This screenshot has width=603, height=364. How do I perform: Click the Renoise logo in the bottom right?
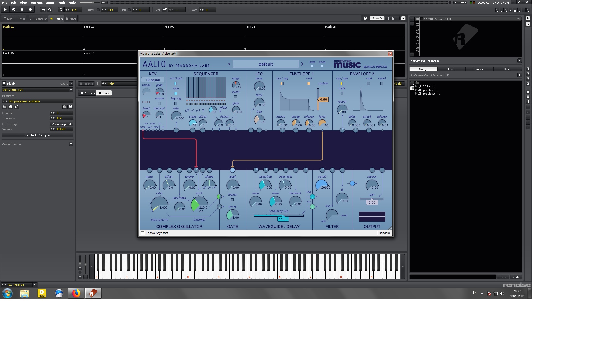(516, 285)
